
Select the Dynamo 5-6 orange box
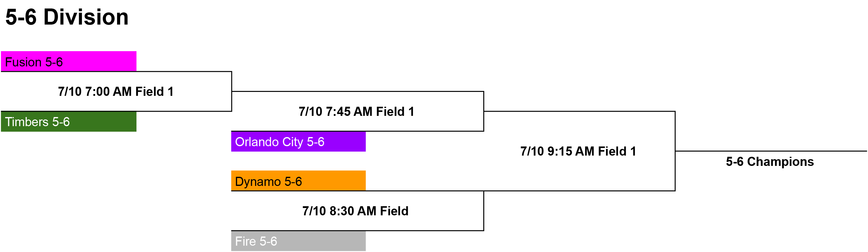(x=298, y=180)
